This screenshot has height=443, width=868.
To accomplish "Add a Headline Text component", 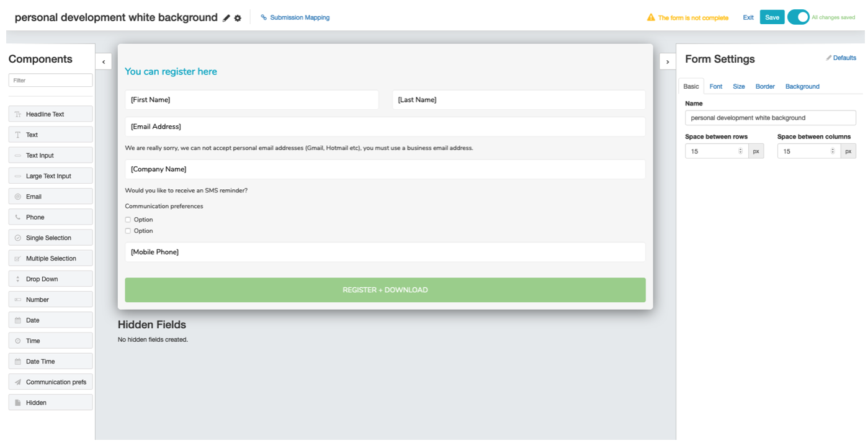I will pos(51,114).
